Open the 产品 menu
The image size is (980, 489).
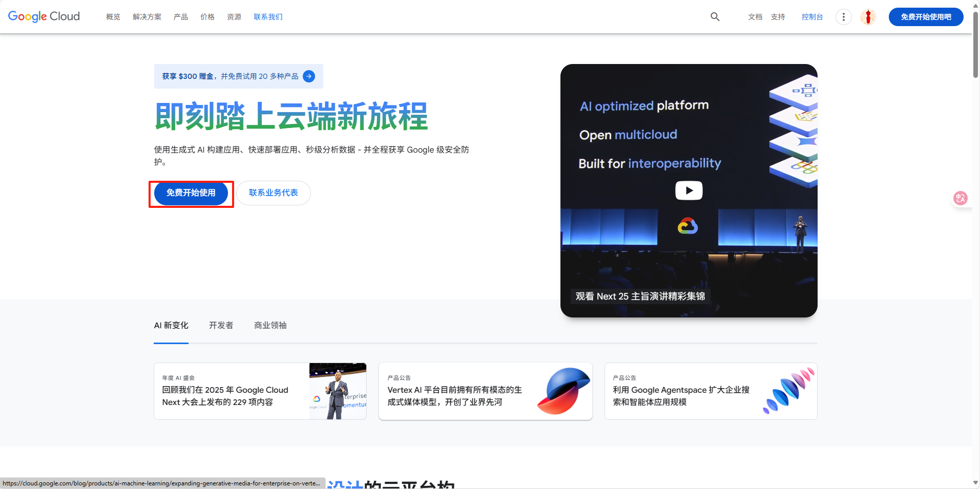(181, 17)
